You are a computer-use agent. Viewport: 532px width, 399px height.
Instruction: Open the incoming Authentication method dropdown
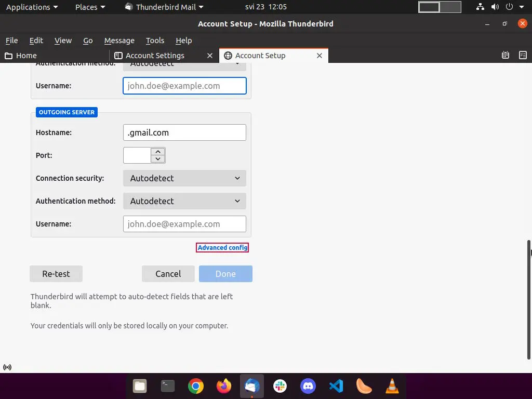click(184, 66)
